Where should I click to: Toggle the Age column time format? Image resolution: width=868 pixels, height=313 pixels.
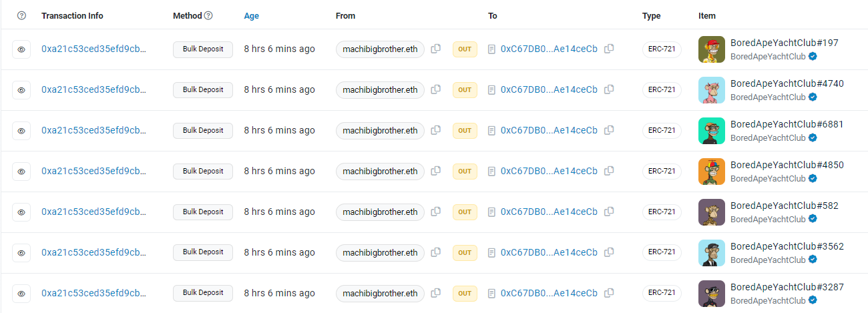(x=252, y=15)
